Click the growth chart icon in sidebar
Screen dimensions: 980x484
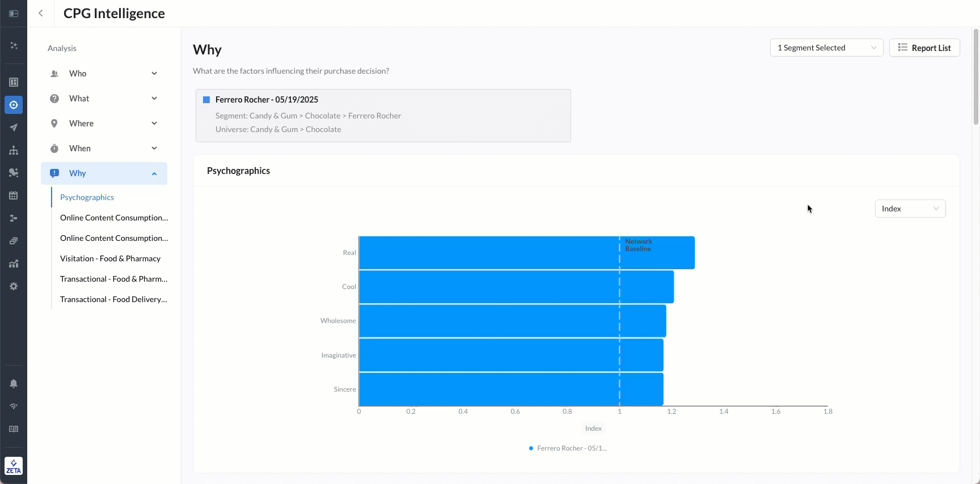point(14,264)
